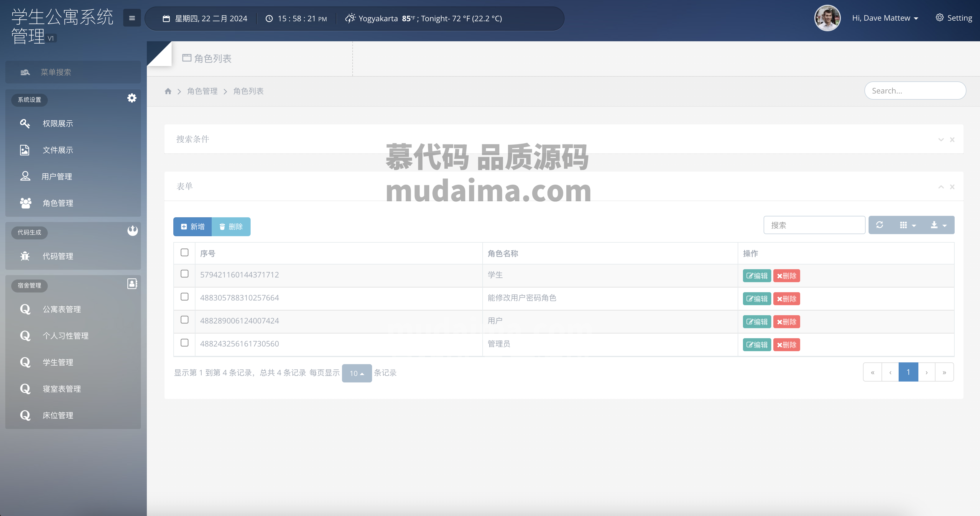Click the bug icon beside 代码管理
This screenshot has height=516, width=980.
(25, 256)
